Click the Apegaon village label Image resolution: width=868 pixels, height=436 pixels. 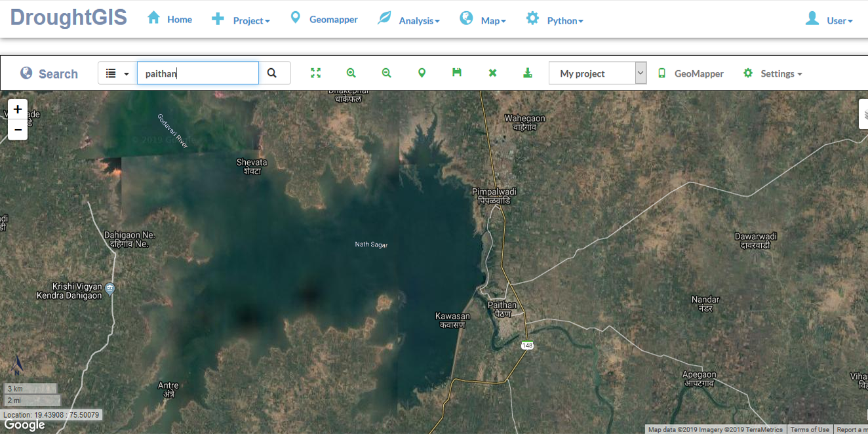(x=699, y=379)
